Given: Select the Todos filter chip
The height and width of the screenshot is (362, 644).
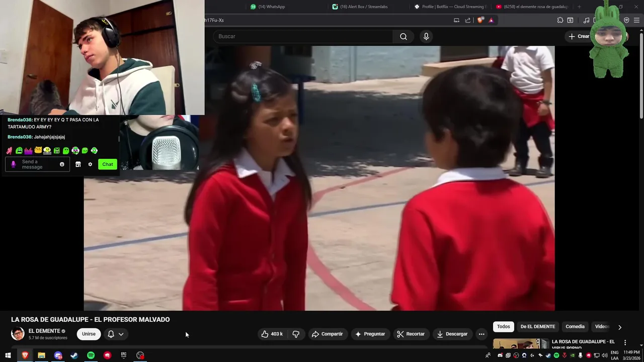Looking at the screenshot, I should [x=504, y=327].
